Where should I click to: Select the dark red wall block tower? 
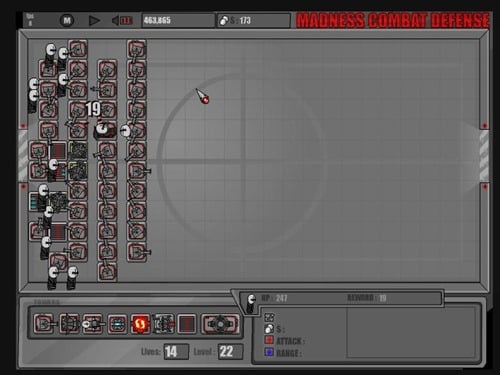pos(186,324)
